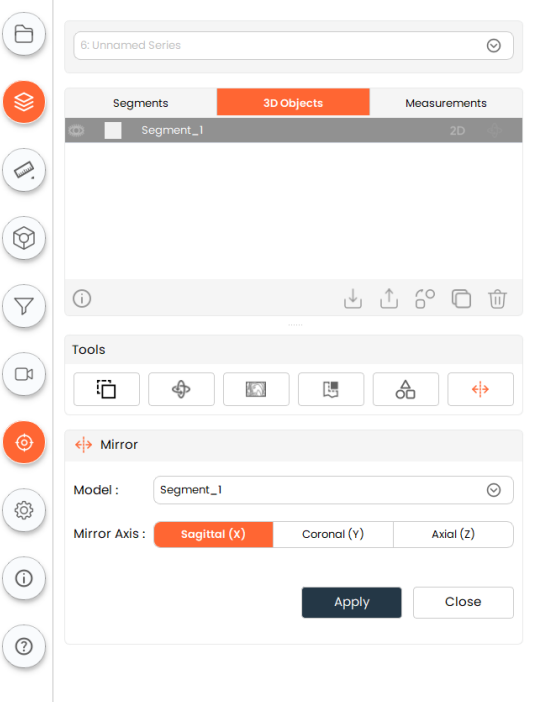Choose Sagittal (X) mirror axis
545x702 pixels.
tap(213, 534)
